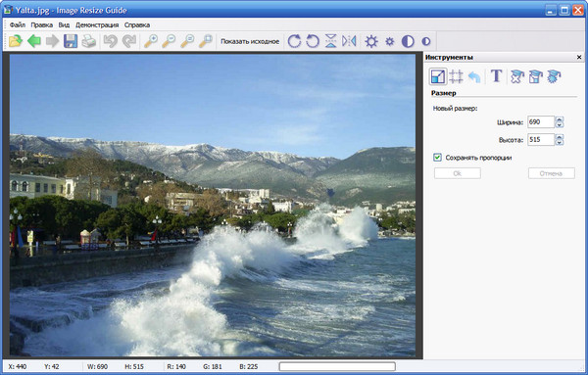
Task: Open the Вид menu
Action: 64,24
